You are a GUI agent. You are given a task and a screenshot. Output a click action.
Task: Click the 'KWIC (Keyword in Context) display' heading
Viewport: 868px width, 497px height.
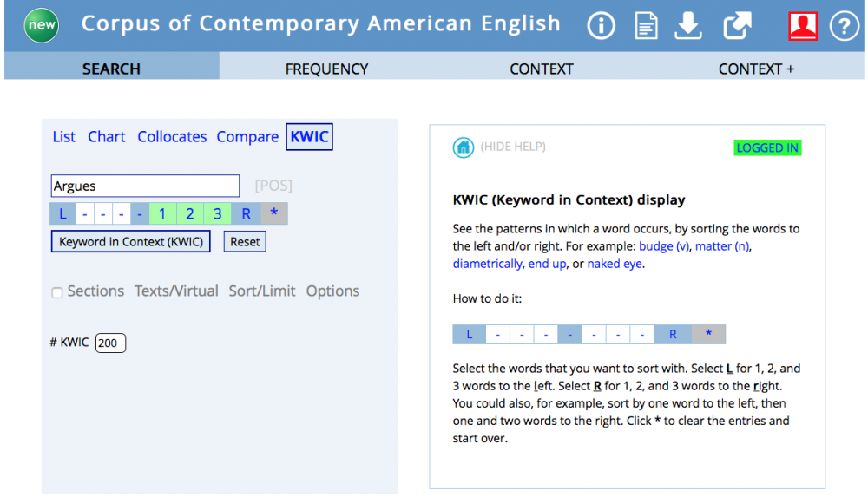click(x=569, y=199)
